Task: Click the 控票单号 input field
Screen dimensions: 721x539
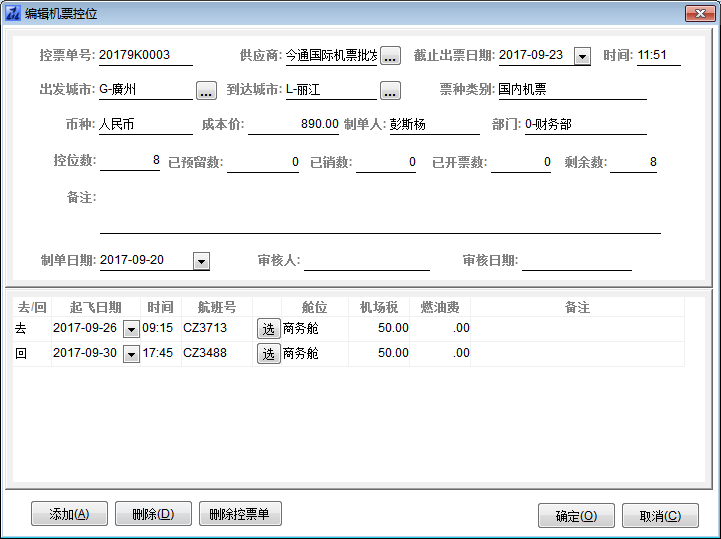Action: click(145, 56)
